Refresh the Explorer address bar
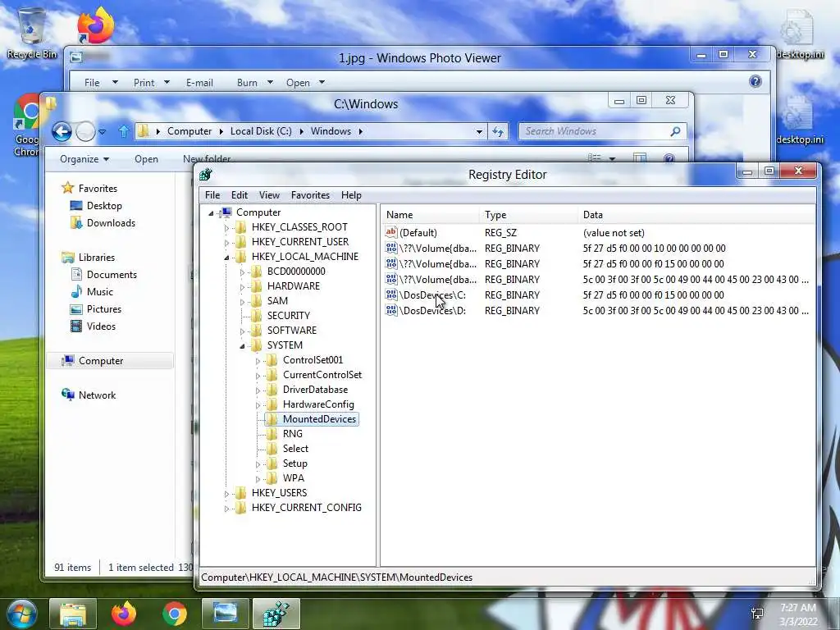The width and height of the screenshot is (840, 630). pyautogui.click(x=498, y=131)
